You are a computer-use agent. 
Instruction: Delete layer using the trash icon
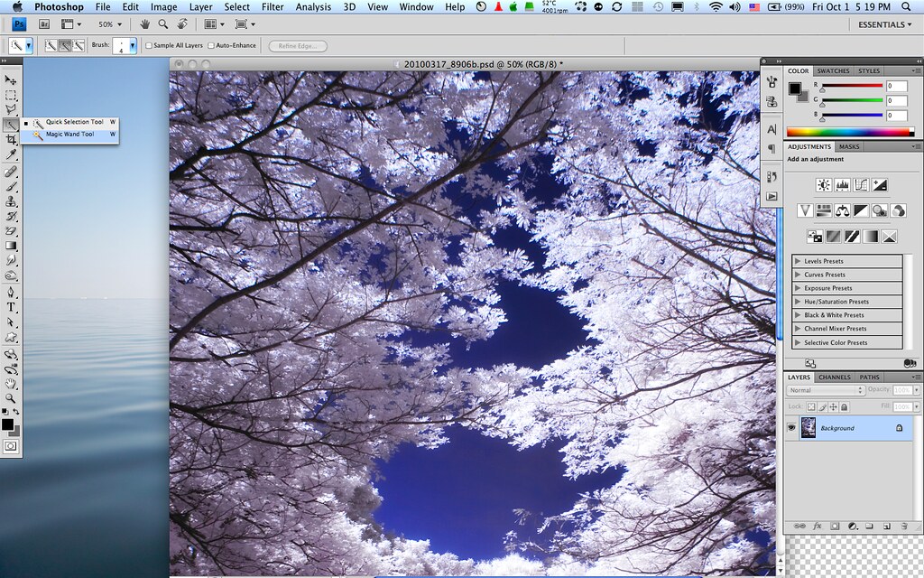click(904, 527)
